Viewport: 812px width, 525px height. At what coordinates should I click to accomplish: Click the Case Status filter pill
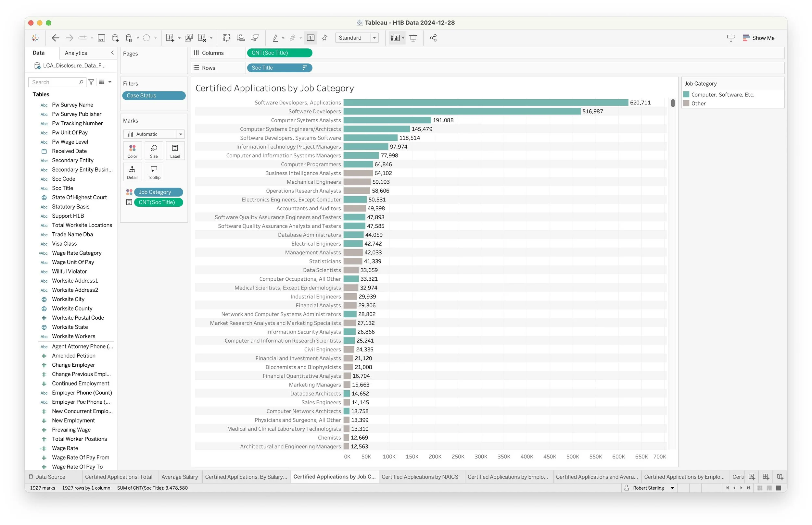point(154,95)
